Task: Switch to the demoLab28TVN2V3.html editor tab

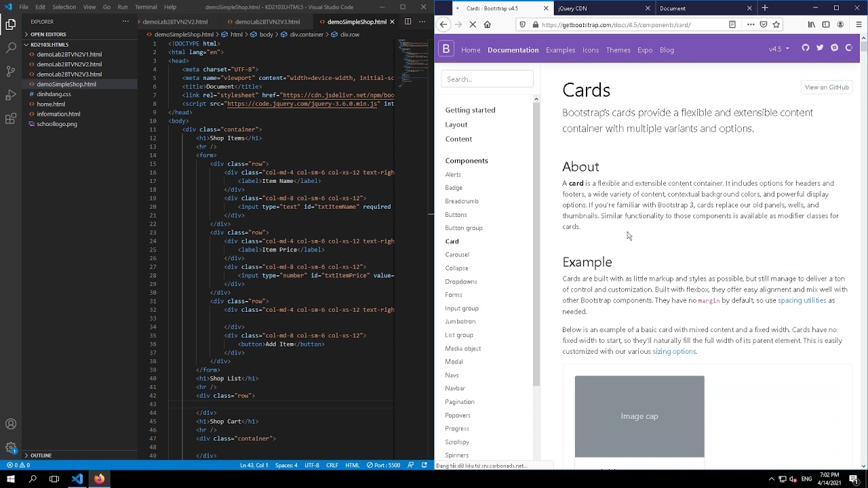Action: (x=267, y=22)
